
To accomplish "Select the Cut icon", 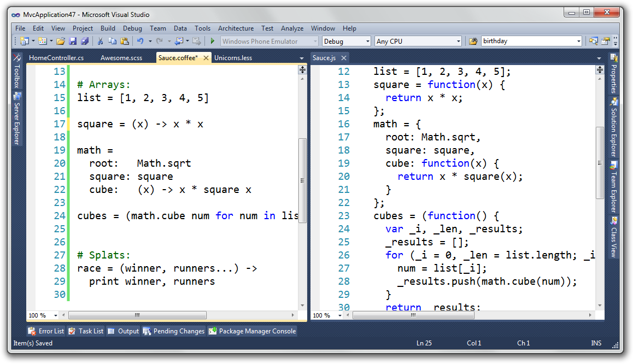I will coord(100,41).
